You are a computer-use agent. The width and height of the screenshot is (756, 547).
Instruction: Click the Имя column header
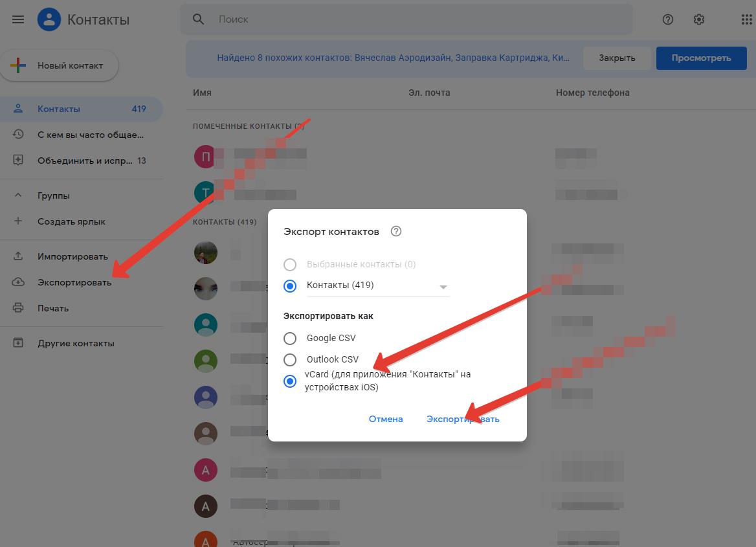pyautogui.click(x=202, y=93)
